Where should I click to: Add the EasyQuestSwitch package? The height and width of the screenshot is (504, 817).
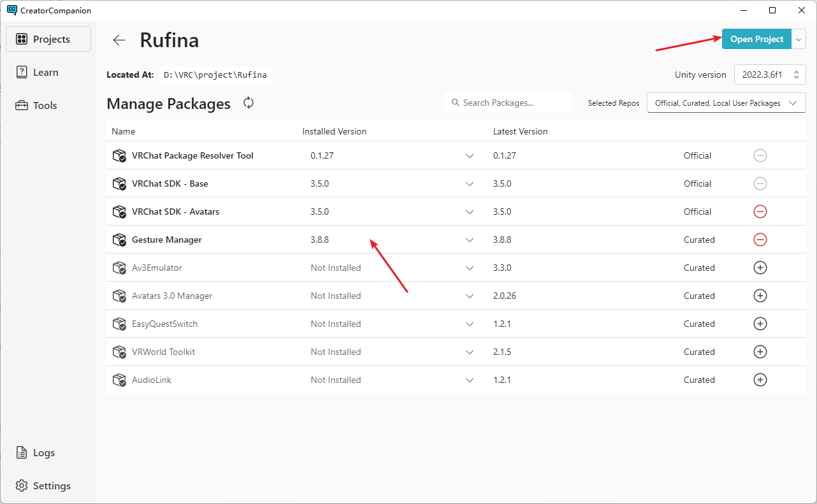coord(760,324)
